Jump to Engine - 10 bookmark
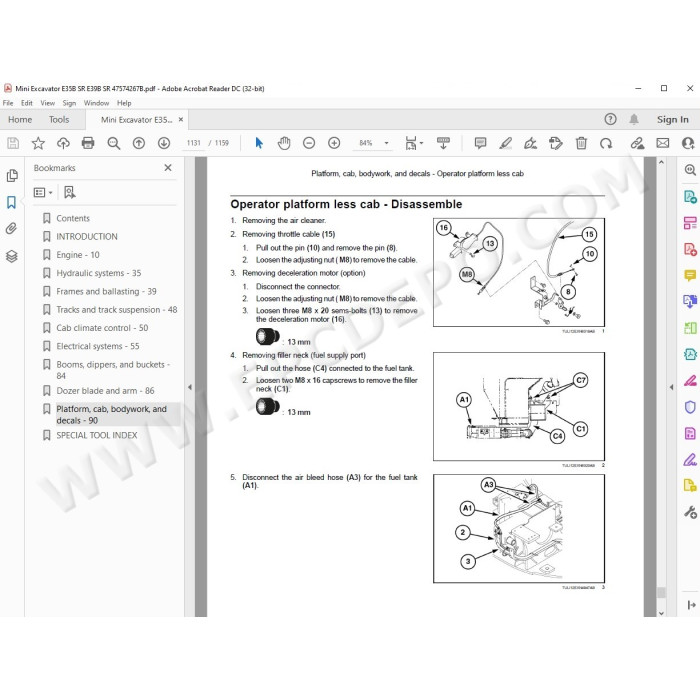Screen dimensions: 700x700 point(78,255)
